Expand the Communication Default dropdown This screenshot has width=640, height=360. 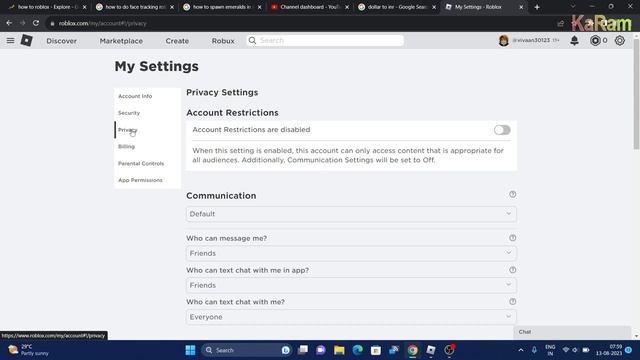pos(351,214)
